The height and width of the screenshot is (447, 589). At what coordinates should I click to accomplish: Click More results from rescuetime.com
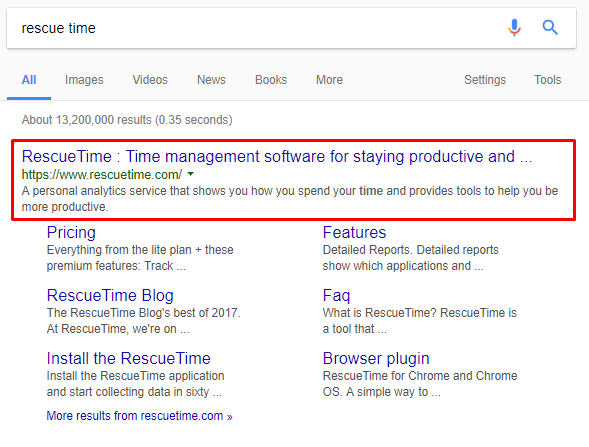coord(139,416)
